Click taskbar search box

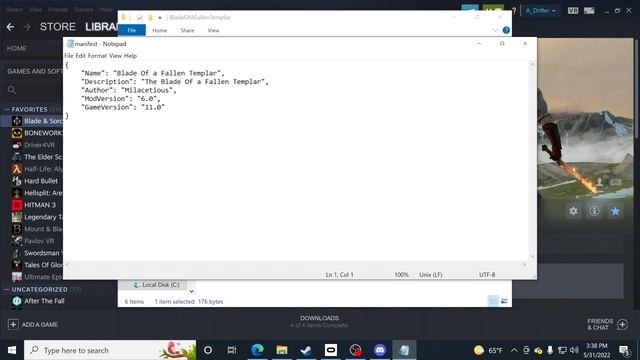coord(110,350)
